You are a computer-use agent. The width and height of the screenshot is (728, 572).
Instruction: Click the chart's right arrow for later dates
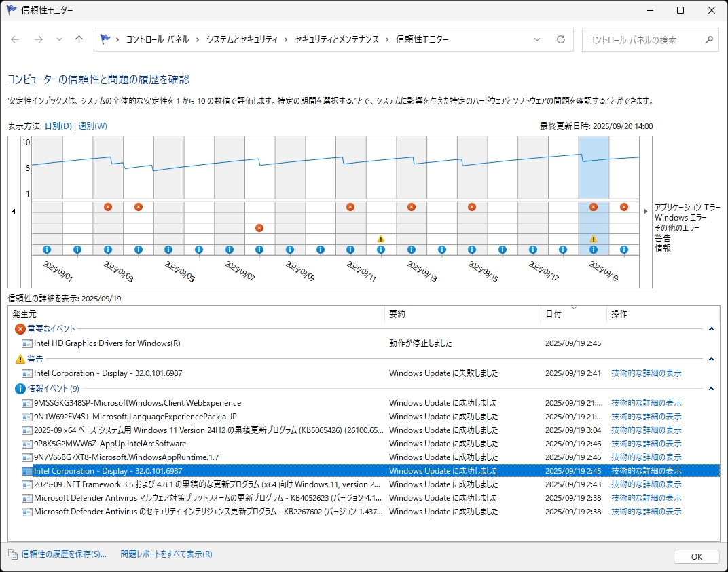[x=645, y=212]
